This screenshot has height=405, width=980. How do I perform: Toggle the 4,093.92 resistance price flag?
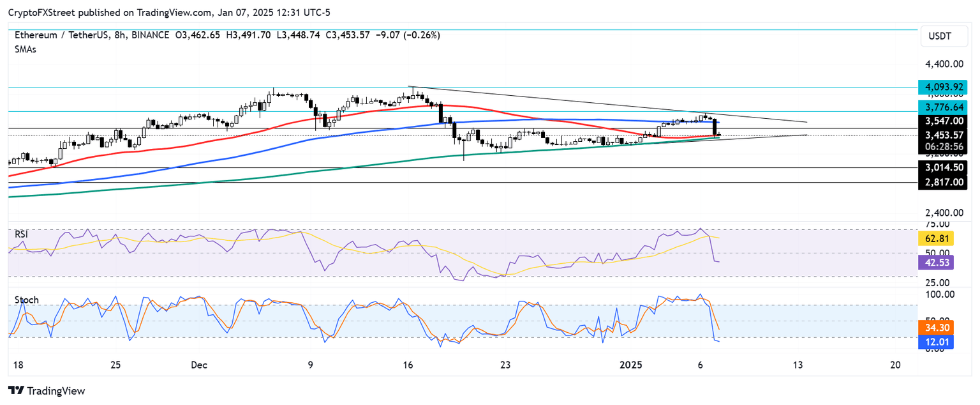pos(943,86)
